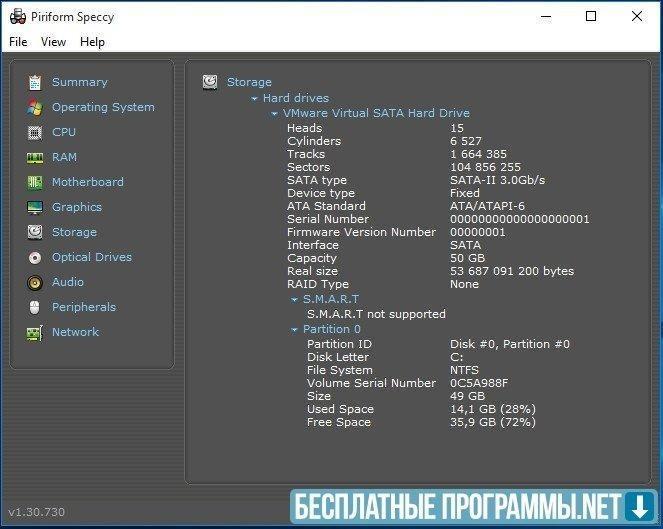Click the ATA/ATAPI-6 value

pyautogui.click(x=487, y=206)
